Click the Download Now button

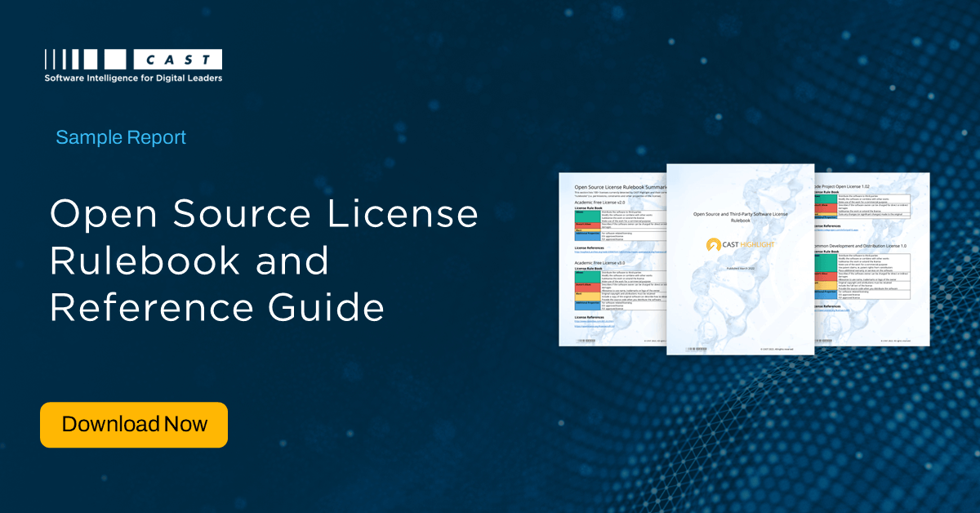(134, 425)
